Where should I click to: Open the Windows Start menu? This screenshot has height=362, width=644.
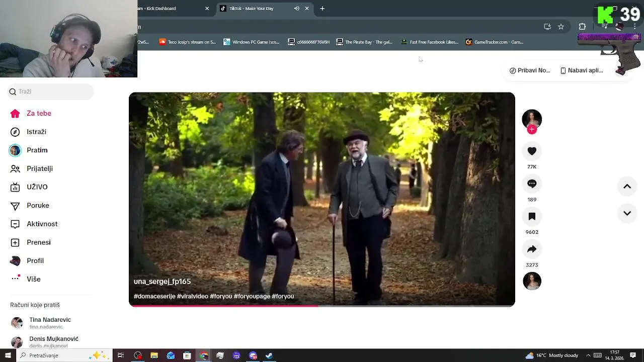click(8, 355)
